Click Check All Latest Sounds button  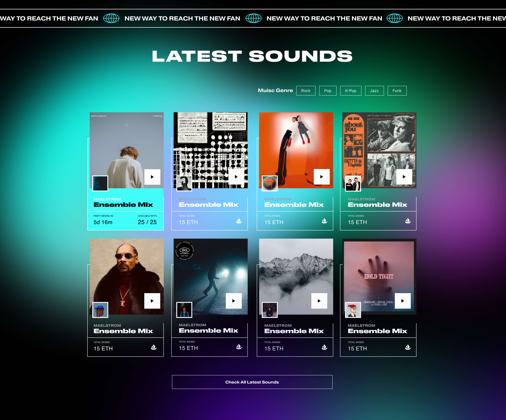coord(252,382)
